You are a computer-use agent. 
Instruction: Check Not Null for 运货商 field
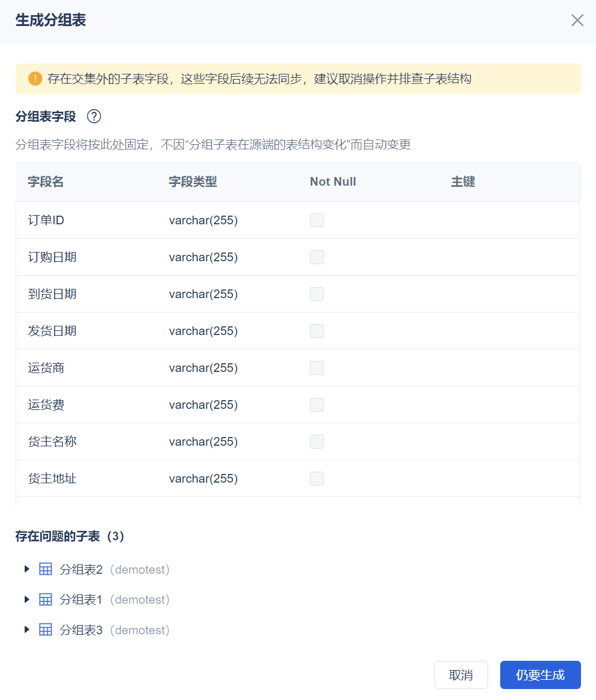tap(317, 368)
